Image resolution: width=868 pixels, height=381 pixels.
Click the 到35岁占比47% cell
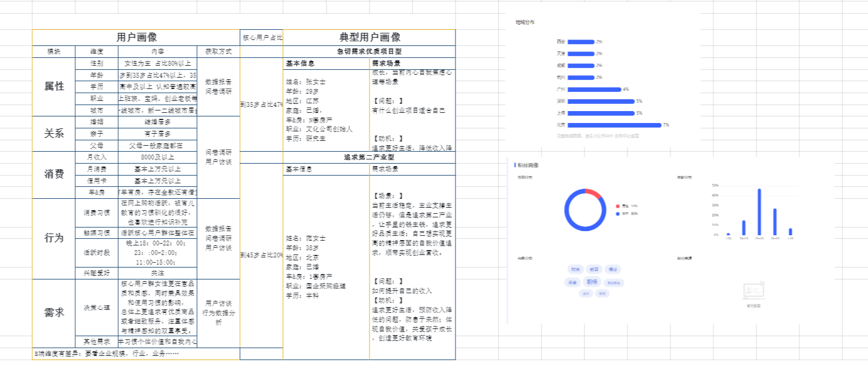[x=261, y=105]
